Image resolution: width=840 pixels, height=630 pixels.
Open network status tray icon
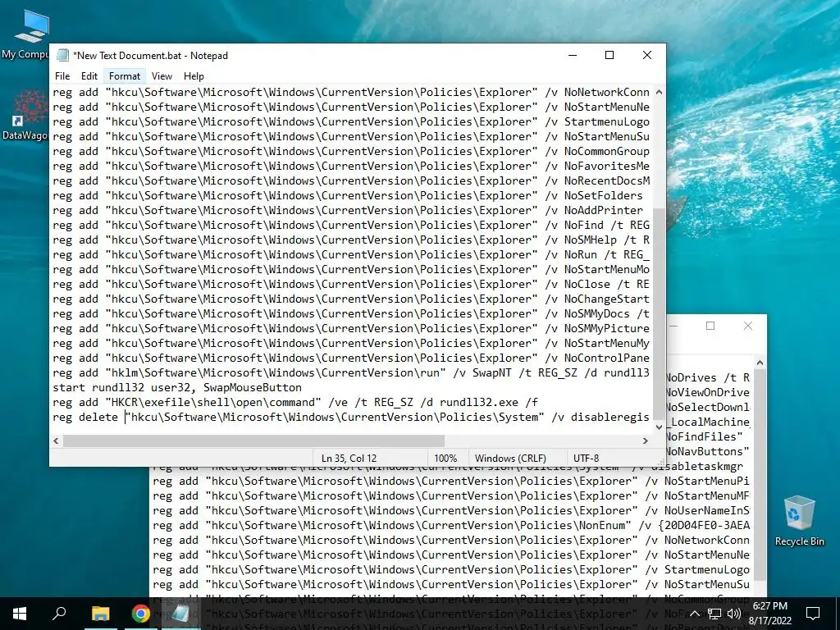pos(714,614)
